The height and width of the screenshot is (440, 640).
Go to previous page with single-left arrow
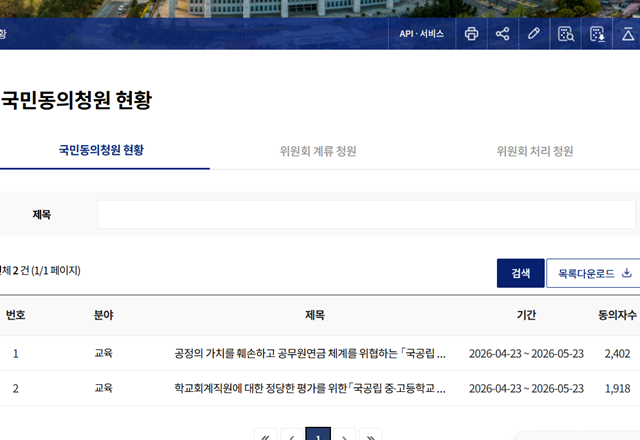pos(292,434)
